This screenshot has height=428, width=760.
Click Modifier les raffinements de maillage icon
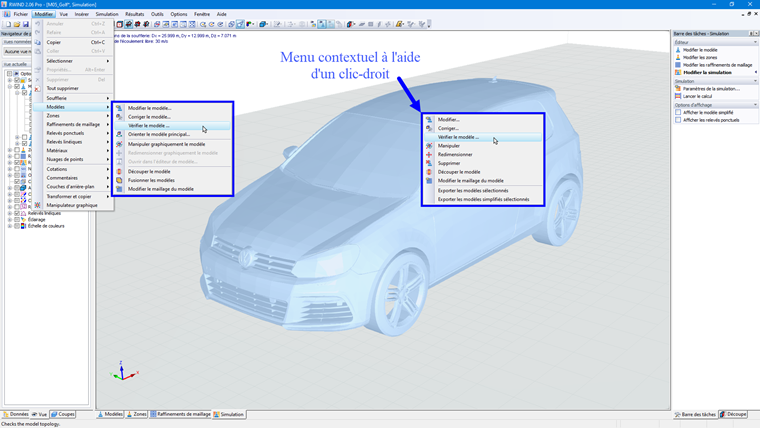click(678, 64)
